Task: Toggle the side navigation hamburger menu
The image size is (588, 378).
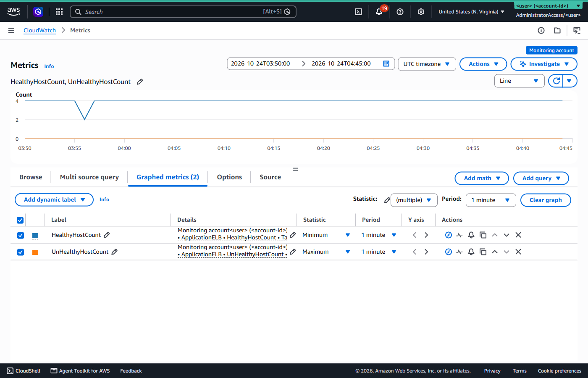Action: coord(11,30)
